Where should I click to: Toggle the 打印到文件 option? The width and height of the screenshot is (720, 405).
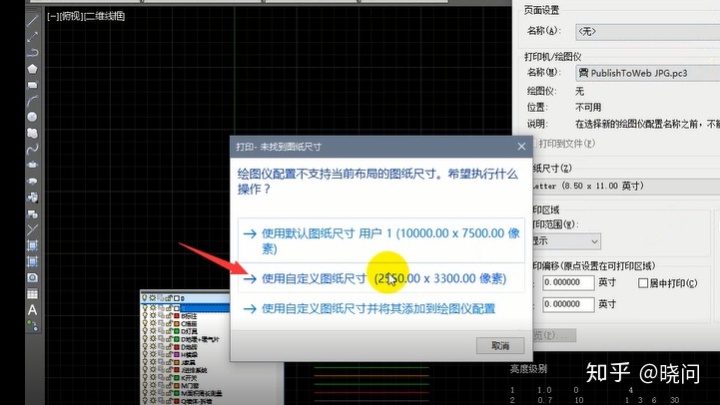coord(564,144)
